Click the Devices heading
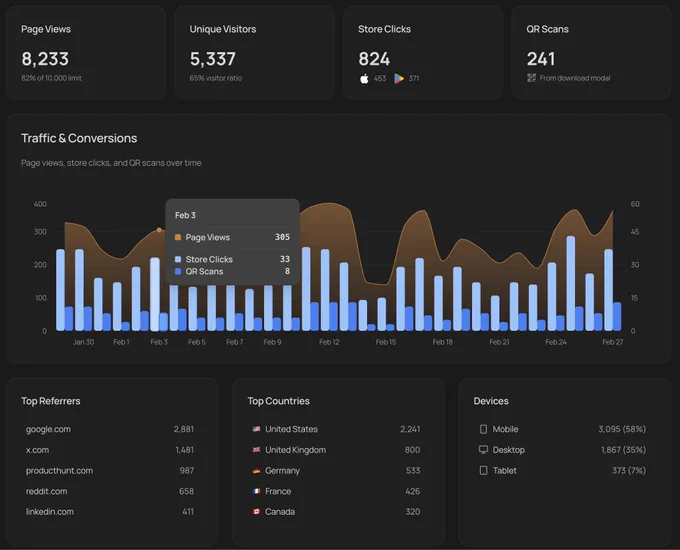680x550 pixels. [x=491, y=401]
